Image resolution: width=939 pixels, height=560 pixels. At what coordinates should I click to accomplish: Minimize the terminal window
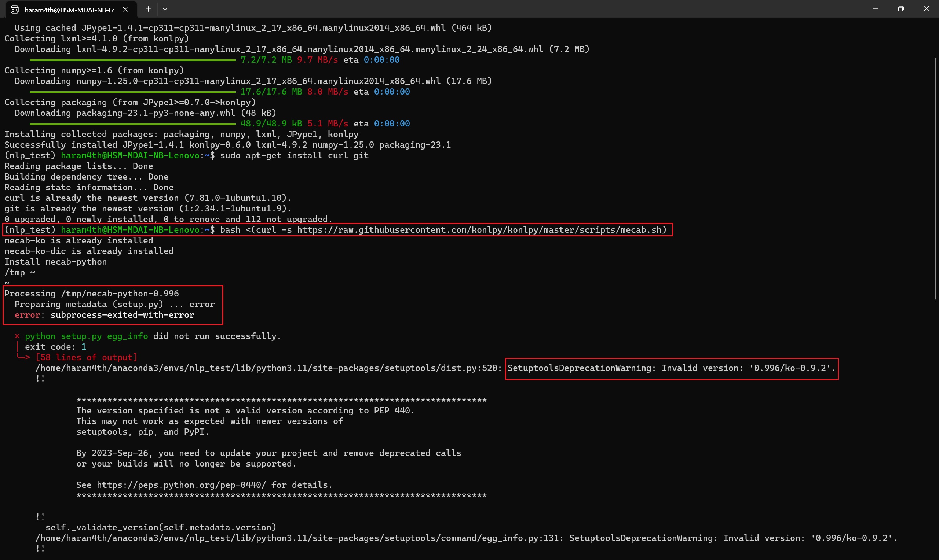pos(876,9)
